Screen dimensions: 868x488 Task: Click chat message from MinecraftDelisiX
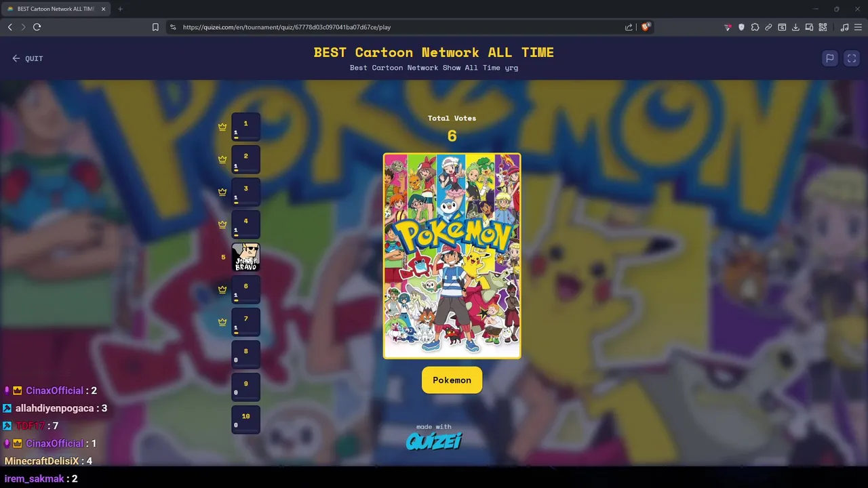tap(48, 461)
